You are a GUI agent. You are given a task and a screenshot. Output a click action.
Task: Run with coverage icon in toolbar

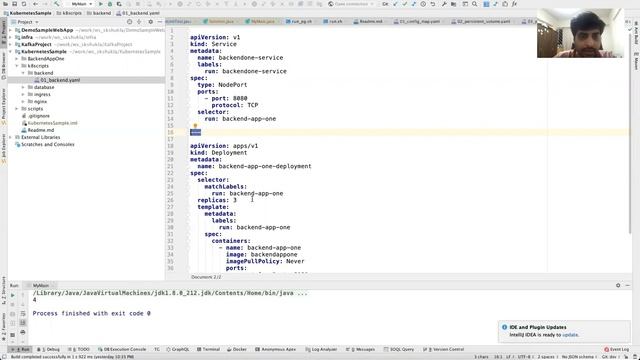119,4
